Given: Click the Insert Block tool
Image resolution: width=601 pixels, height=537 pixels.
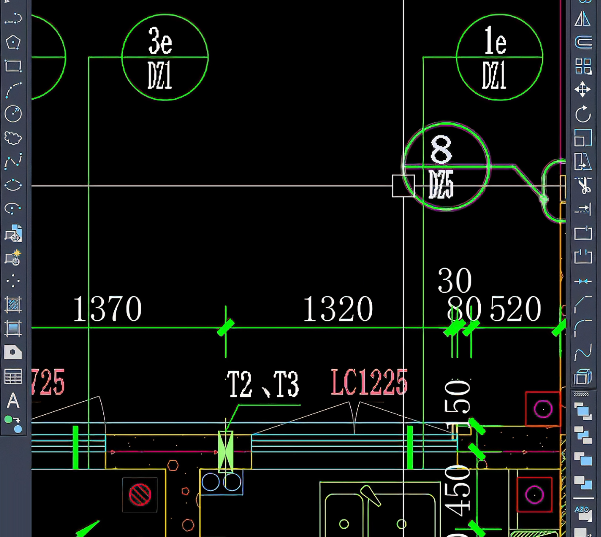Looking at the screenshot, I should point(13,234).
